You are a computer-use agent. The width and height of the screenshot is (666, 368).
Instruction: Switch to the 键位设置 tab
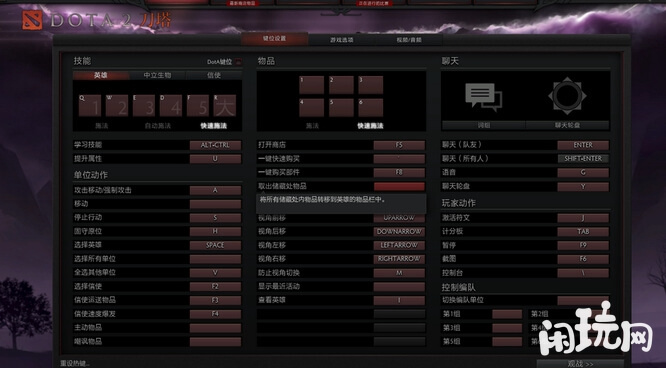pos(274,39)
